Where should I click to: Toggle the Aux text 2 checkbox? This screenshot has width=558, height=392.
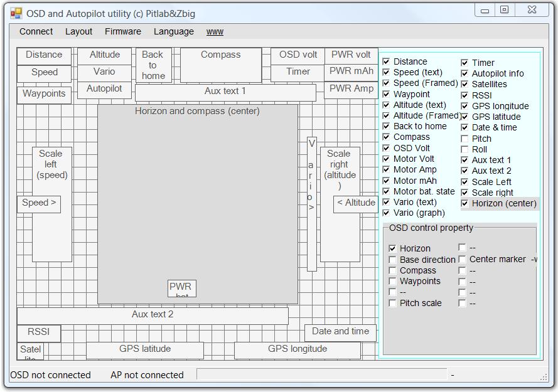point(464,171)
